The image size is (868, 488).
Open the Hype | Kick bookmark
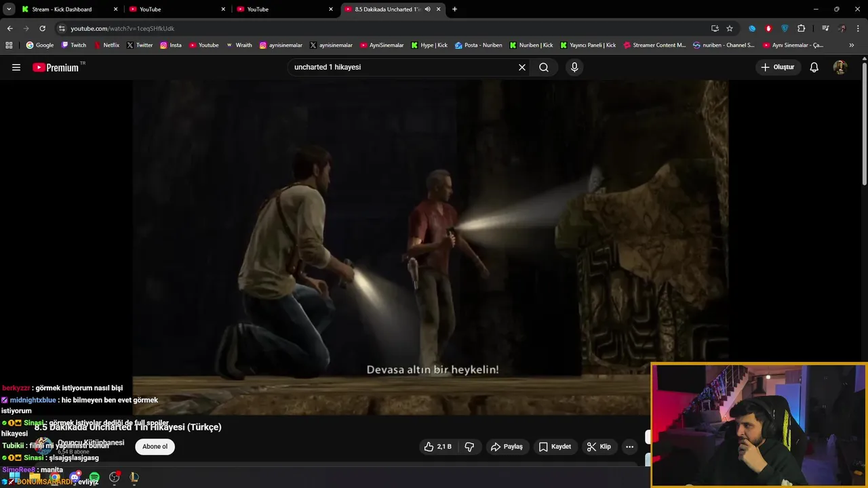[x=429, y=45]
